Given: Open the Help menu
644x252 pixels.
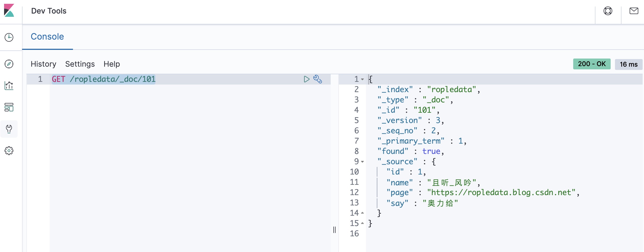Looking at the screenshot, I should coord(111,64).
